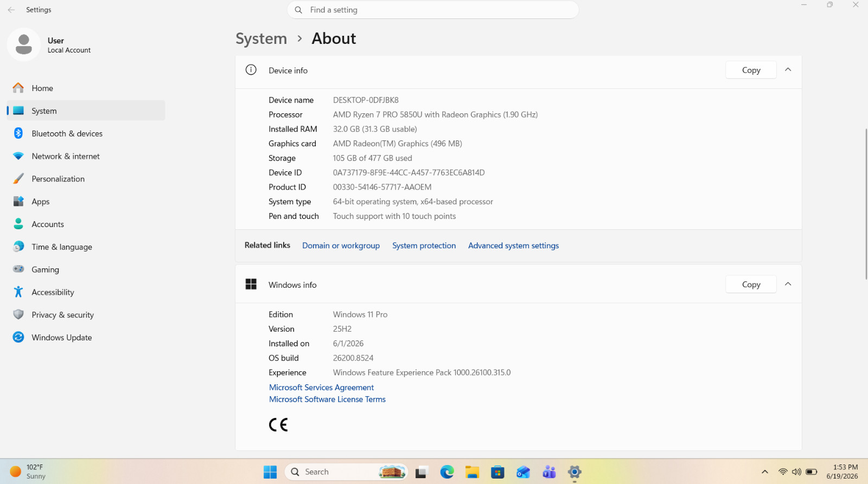Click the taskbar Search box
The image size is (868, 484).
pos(346,472)
